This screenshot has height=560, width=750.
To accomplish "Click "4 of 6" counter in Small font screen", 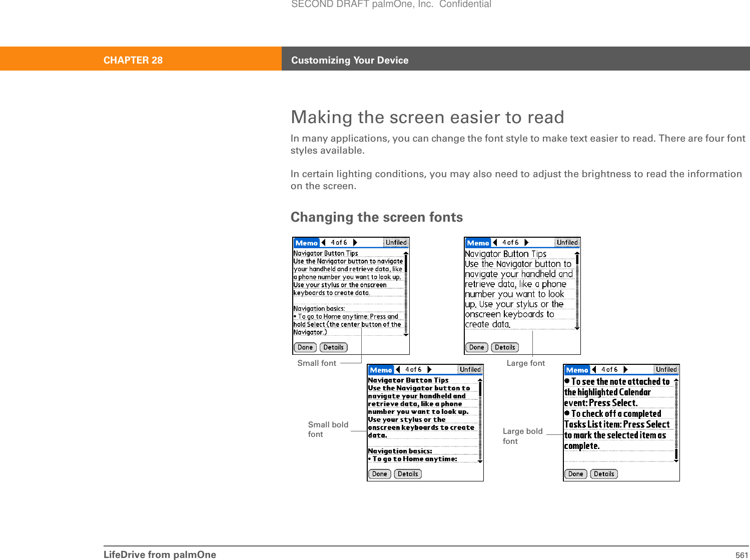I will pos(339,243).
